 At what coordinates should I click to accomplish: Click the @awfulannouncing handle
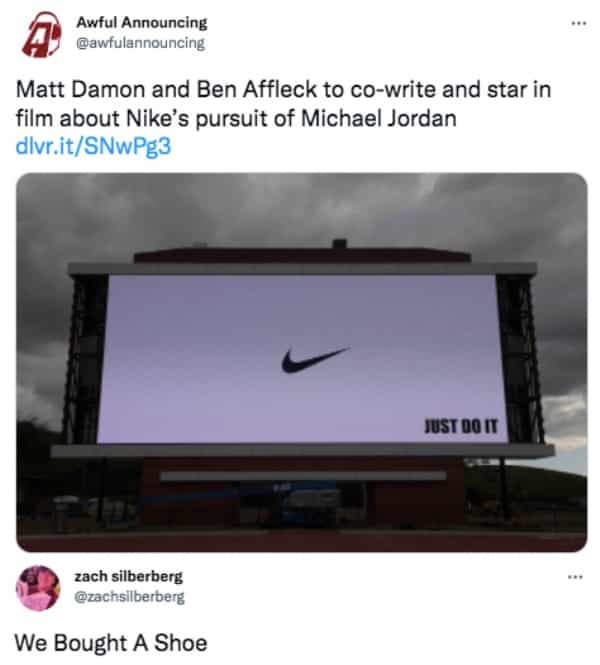point(140,43)
